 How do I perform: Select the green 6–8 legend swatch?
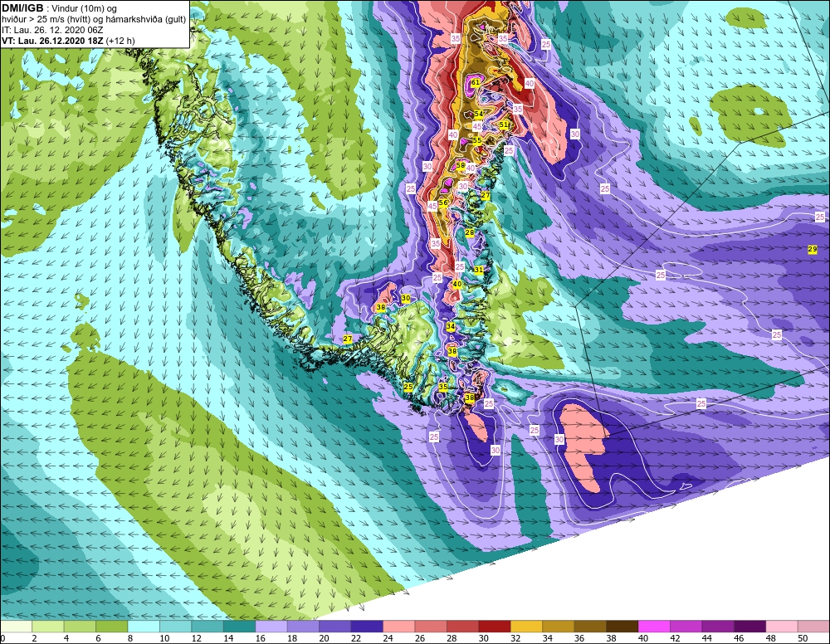pyautogui.click(x=112, y=627)
